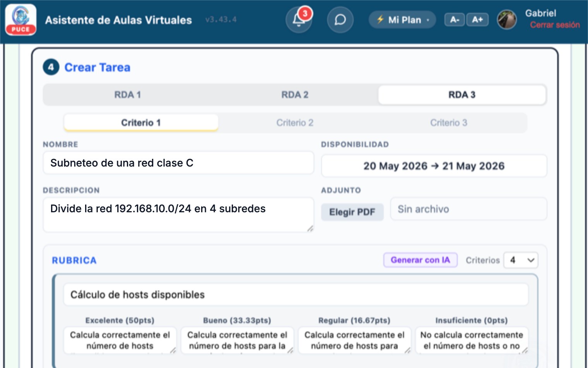
Task: Open the Disponibilidad date range picker
Action: pos(434,166)
